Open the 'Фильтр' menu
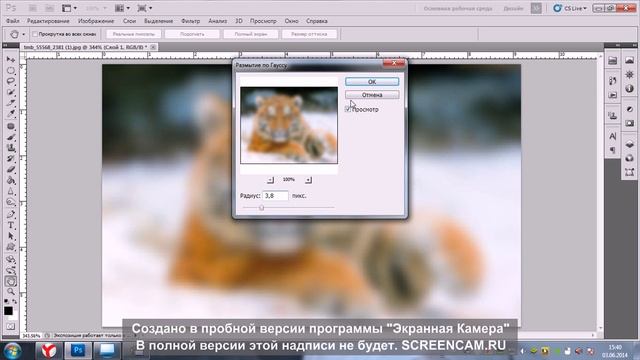Image resolution: width=640 pixels, height=360 pixels. tap(191, 21)
